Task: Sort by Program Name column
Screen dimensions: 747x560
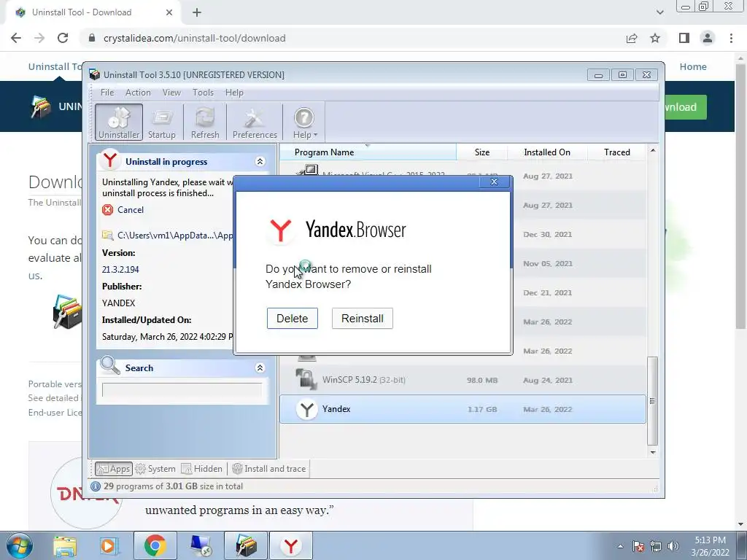Action: [368, 152]
